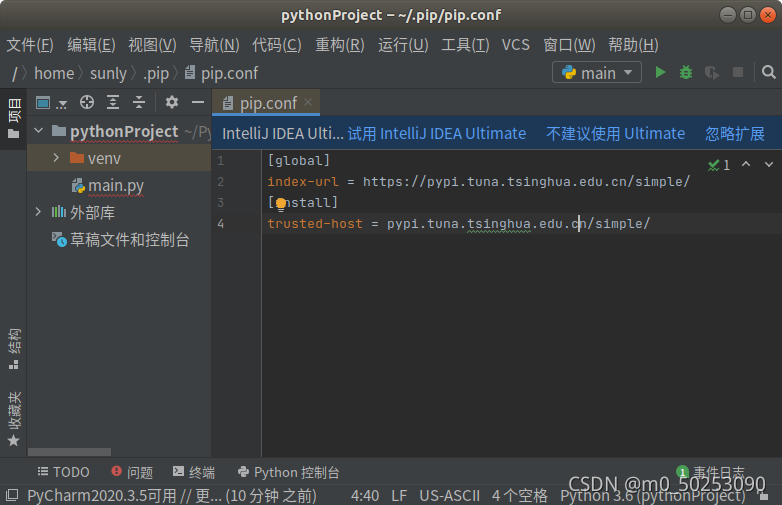Toggle tool window buttons in status bar corner

point(11,495)
